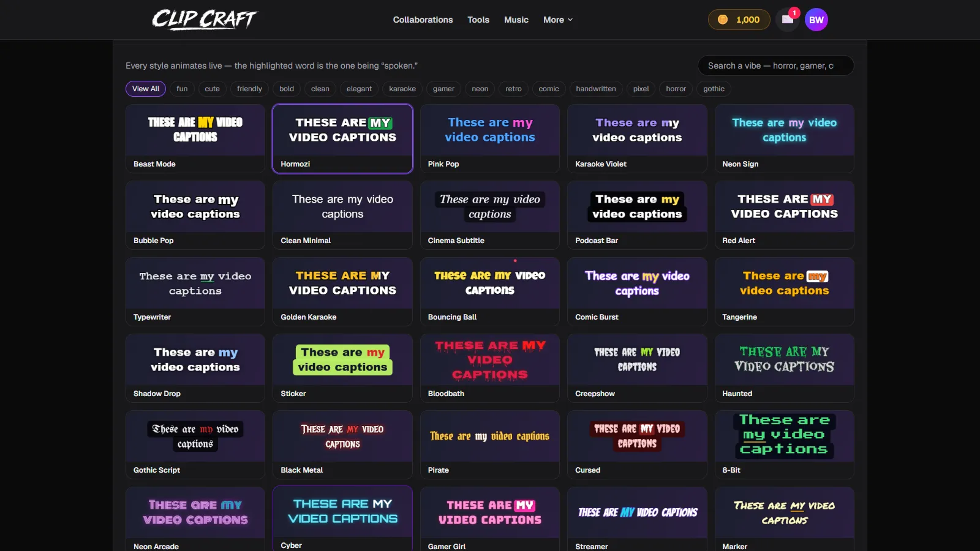Filter styles by the cute tag

(x=212, y=89)
